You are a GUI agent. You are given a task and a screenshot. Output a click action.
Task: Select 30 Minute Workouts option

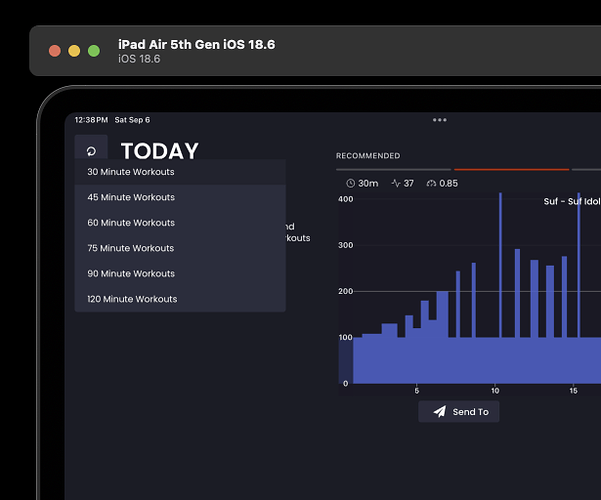[x=180, y=172]
